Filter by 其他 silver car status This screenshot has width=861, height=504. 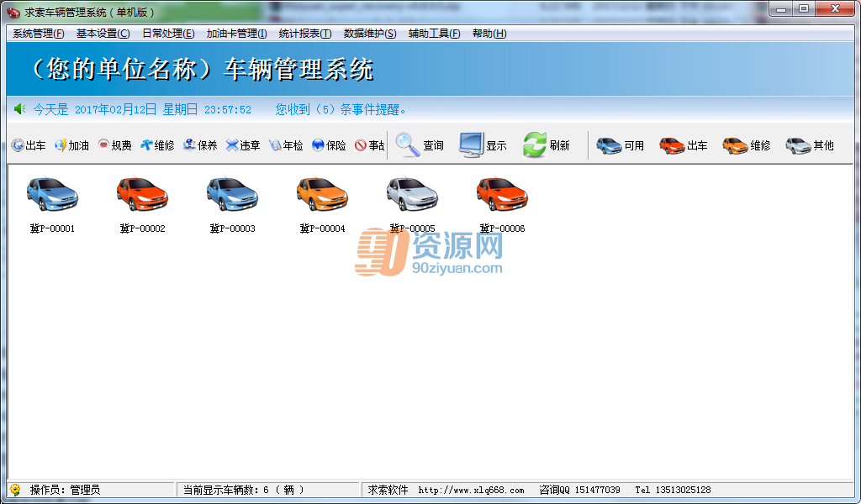pos(810,145)
